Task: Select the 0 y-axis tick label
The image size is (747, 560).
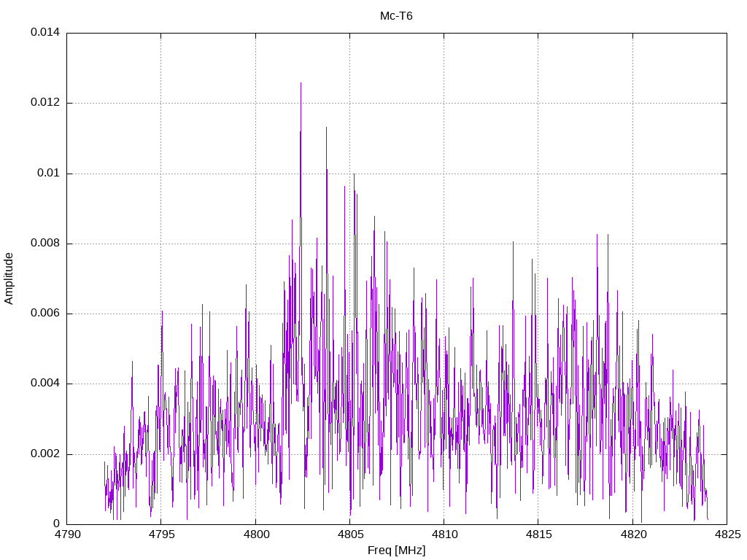Action: tap(57, 524)
